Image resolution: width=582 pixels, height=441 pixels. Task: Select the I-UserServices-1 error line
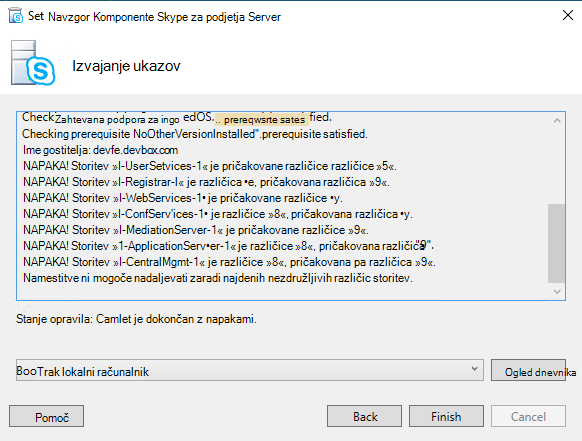coord(210,166)
